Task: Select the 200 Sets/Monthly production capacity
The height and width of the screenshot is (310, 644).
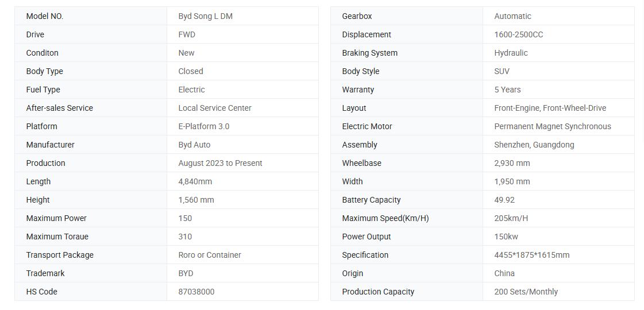Action: click(x=526, y=292)
